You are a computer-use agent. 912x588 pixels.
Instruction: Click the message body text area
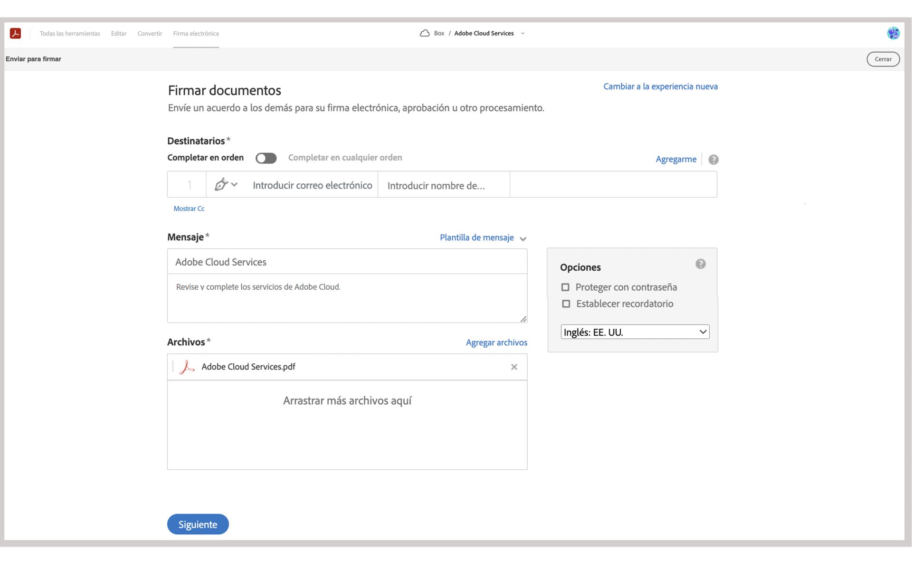(347, 298)
